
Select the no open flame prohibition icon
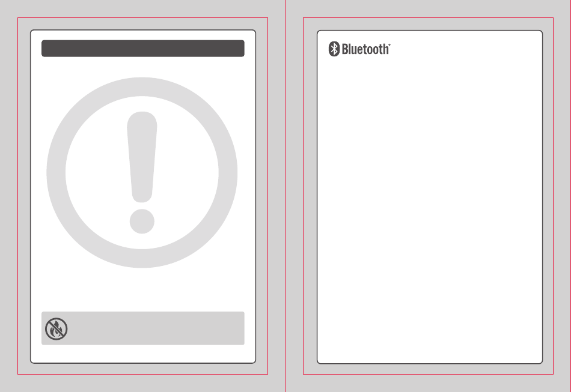tap(56, 329)
